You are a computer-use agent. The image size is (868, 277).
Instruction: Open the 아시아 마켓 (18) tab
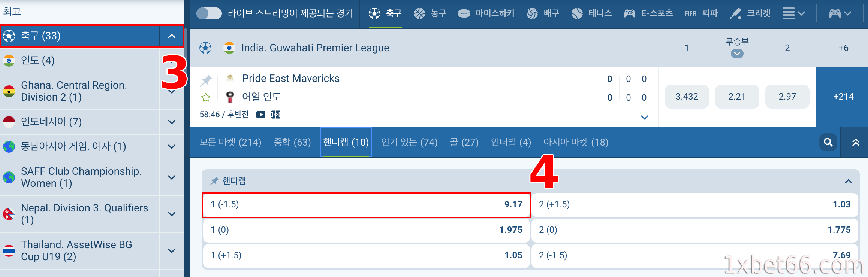click(576, 142)
